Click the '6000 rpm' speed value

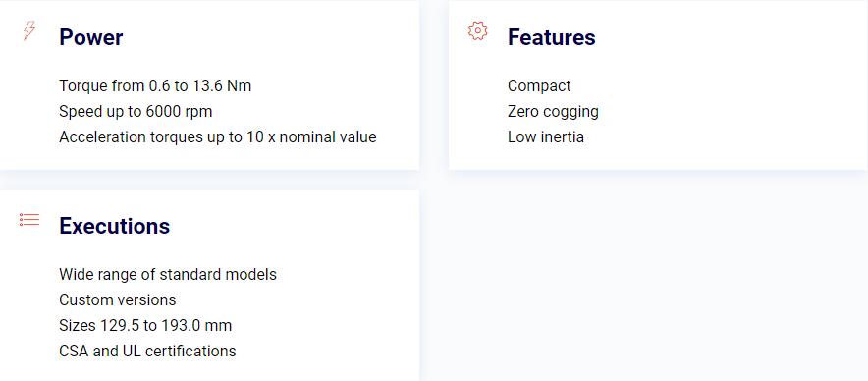tap(180, 111)
